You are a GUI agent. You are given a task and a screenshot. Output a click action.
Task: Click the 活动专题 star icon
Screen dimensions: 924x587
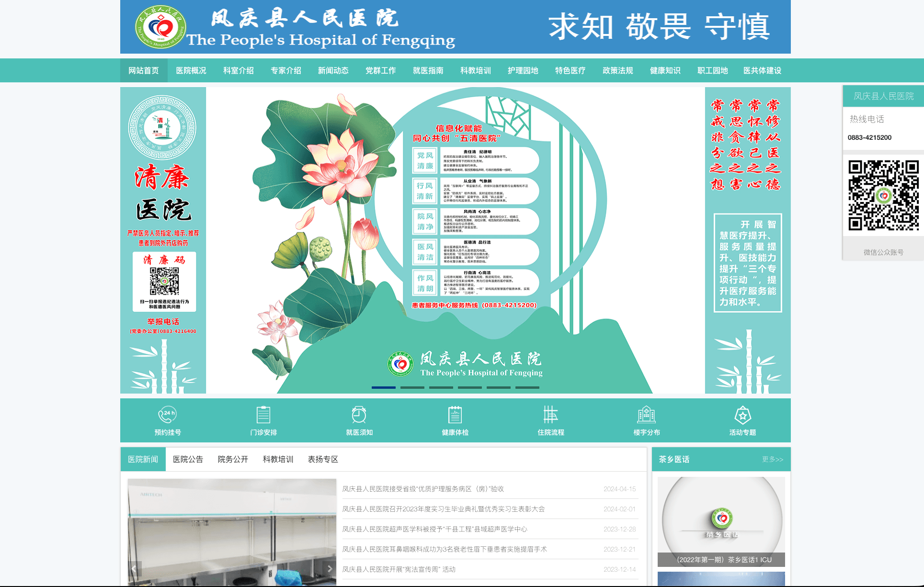pyautogui.click(x=742, y=414)
